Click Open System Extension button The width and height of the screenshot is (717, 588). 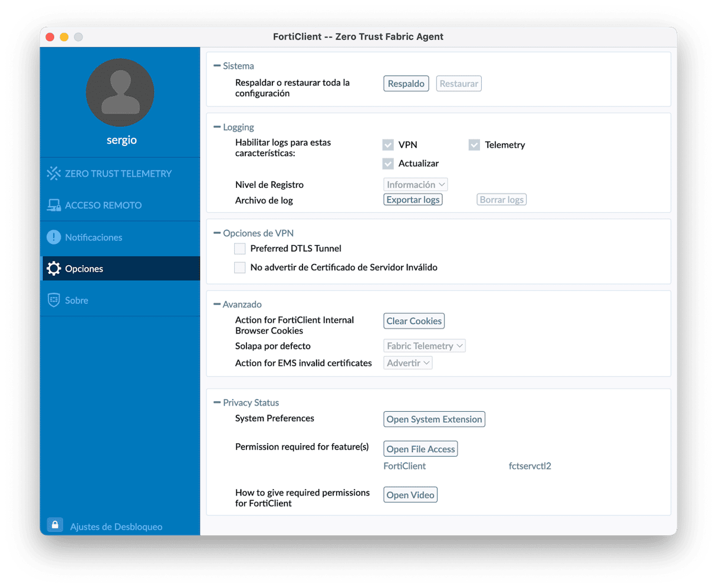(x=435, y=419)
